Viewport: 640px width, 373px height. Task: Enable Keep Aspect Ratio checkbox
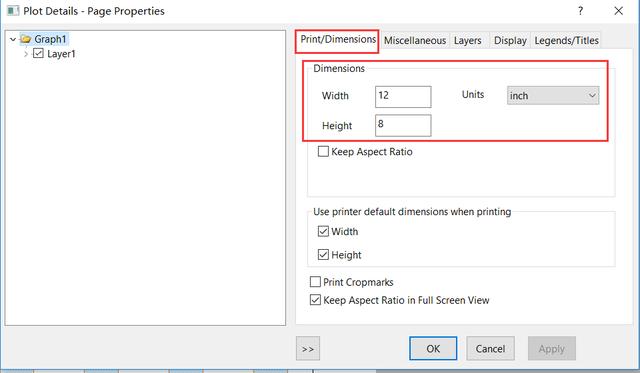pyautogui.click(x=323, y=152)
